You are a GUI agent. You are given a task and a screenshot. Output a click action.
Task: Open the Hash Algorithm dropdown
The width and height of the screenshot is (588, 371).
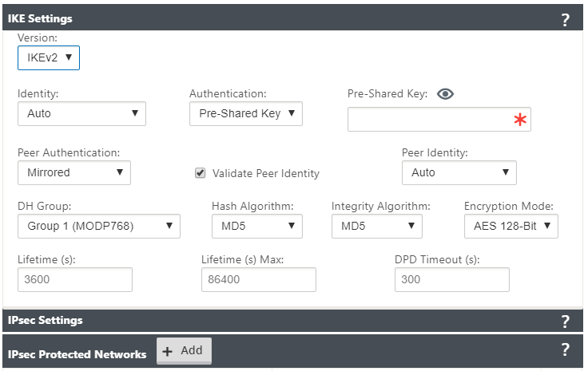[x=257, y=226]
